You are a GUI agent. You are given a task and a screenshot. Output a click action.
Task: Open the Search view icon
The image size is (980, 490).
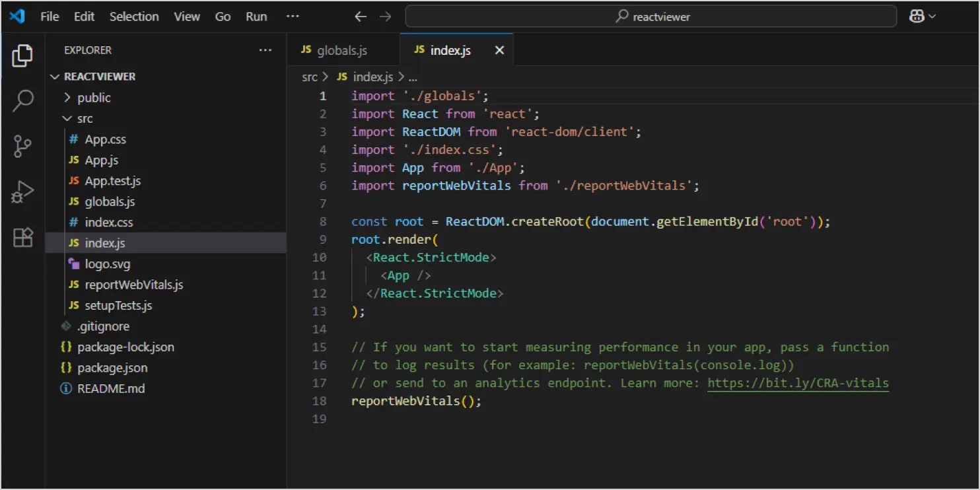pos(22,101)
